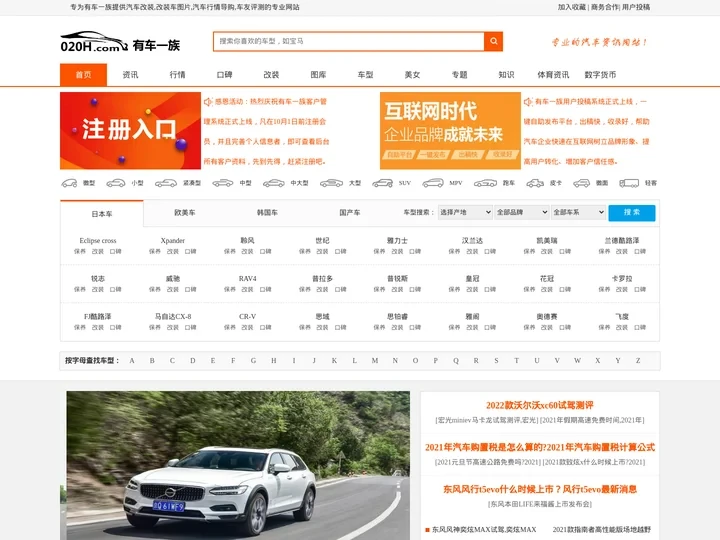The height and width of the screenshot is (540, 720).
Task: Open the 车型 navigation item
Action: tap(365, 75)
